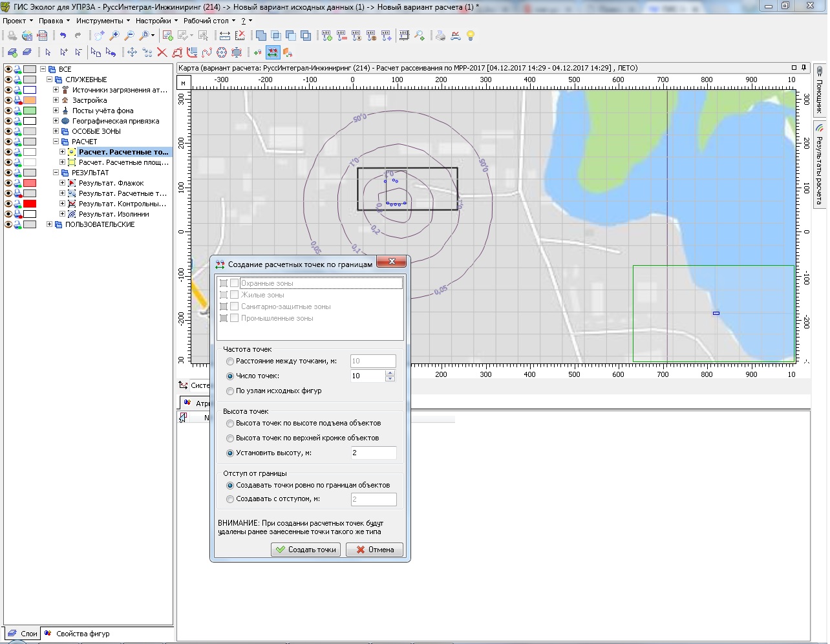
Task: Click the Отмена button in dialog
Action: tap(375, 550)
